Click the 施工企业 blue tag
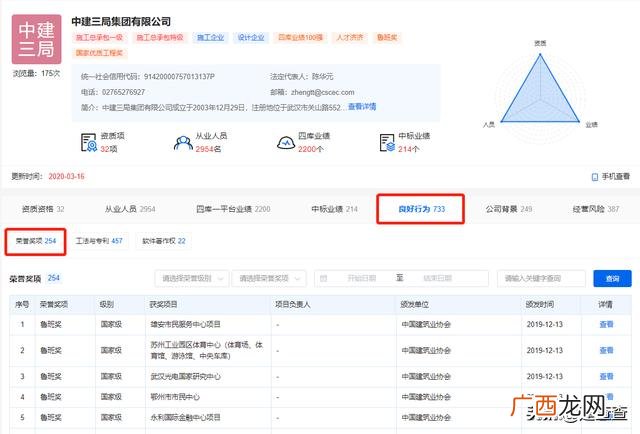 click(211, 38)
